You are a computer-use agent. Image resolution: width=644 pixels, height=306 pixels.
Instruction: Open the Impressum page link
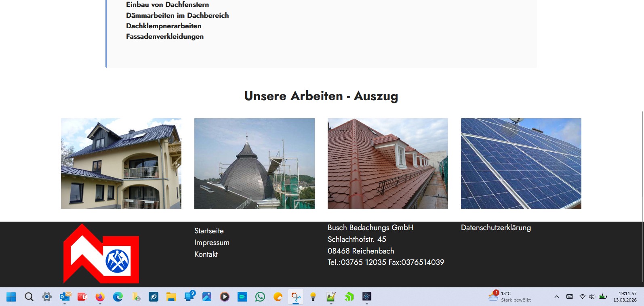coord(212,243)
